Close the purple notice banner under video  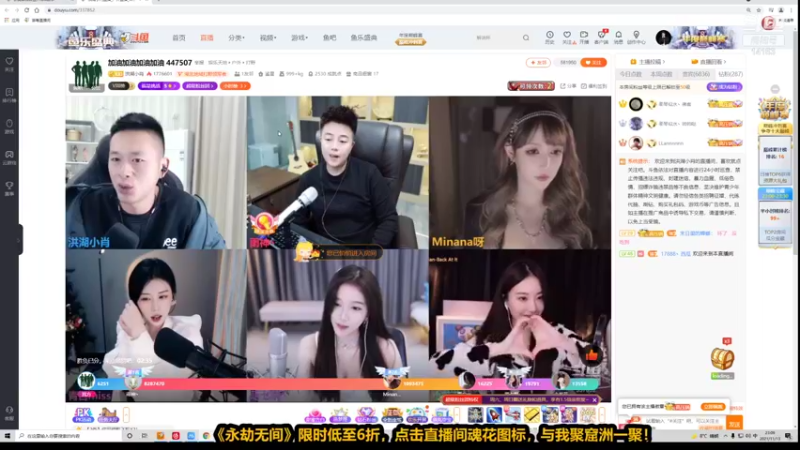pyautogui.click(x=595, y=400)
